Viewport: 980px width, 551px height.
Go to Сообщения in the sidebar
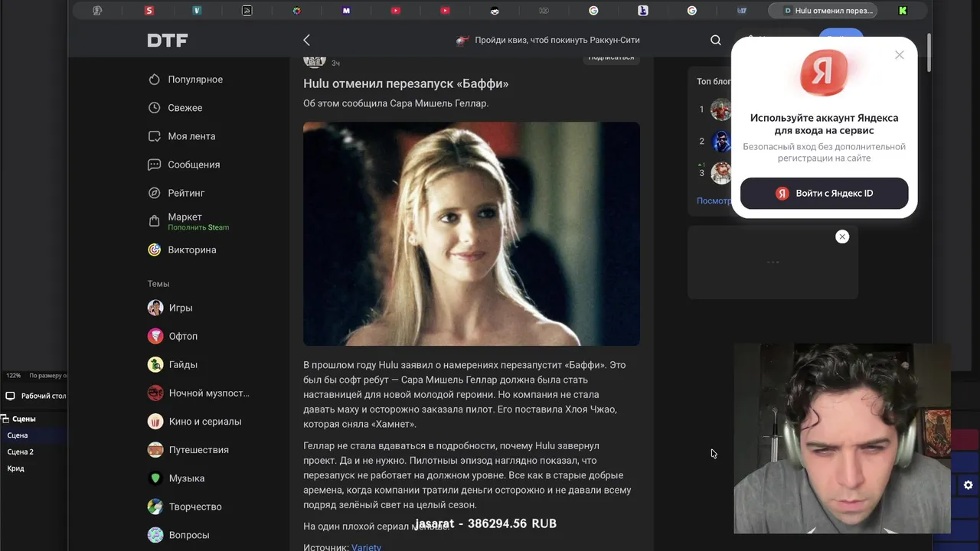click(194, 165)
